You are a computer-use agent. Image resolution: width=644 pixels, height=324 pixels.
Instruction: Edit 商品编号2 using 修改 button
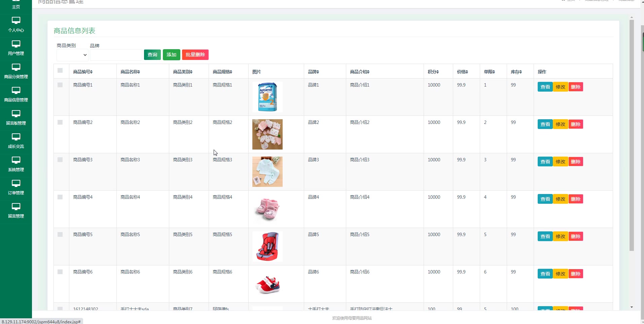[x=561, y=124]
